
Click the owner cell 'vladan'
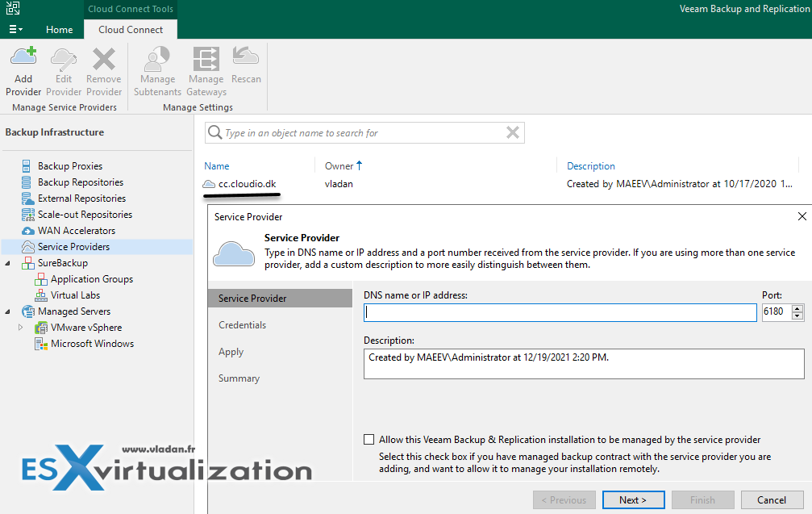coord(339,184)
